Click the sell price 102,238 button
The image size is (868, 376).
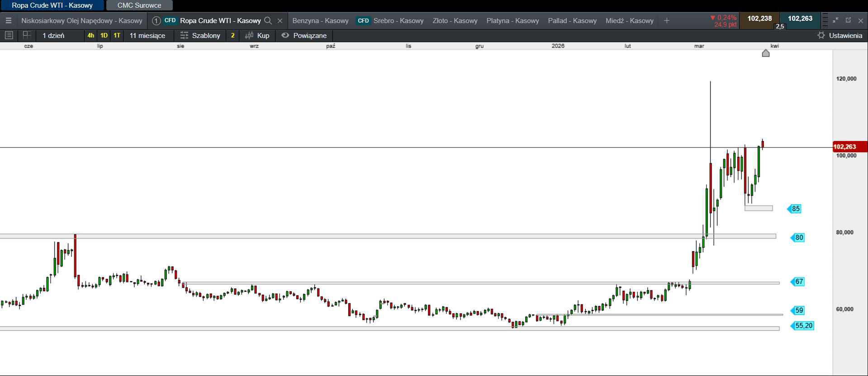coord(759,19)
